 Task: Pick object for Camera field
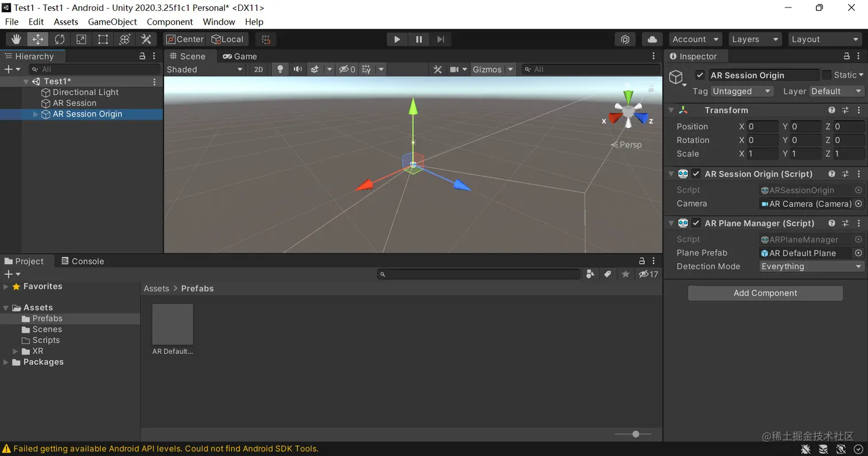[x=859, y=203]
